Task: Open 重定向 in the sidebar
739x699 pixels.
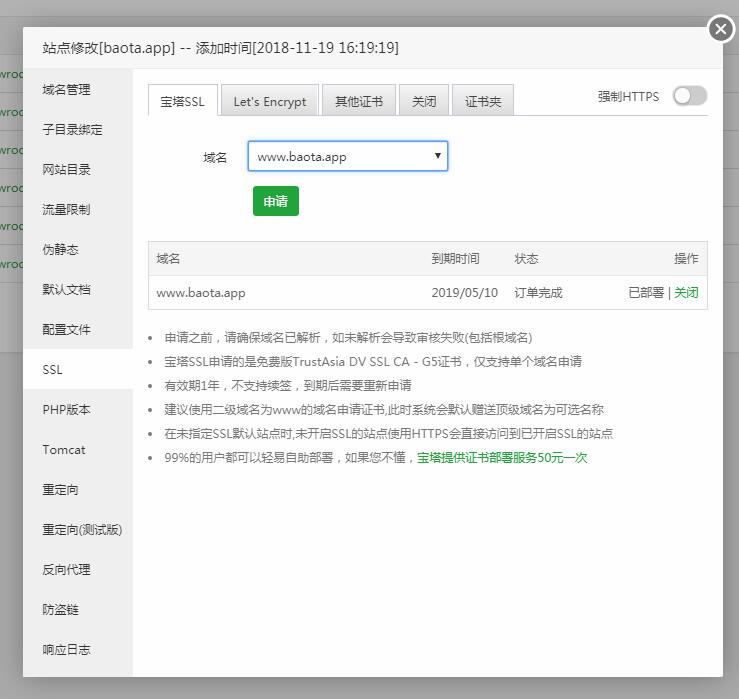Action: tap(78, 490)
